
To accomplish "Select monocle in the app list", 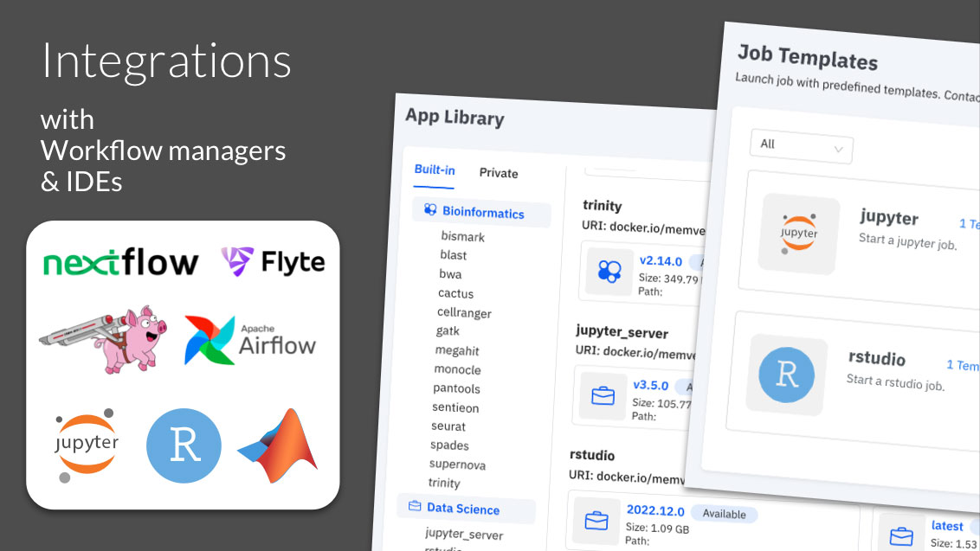I will tap(457, 370).
